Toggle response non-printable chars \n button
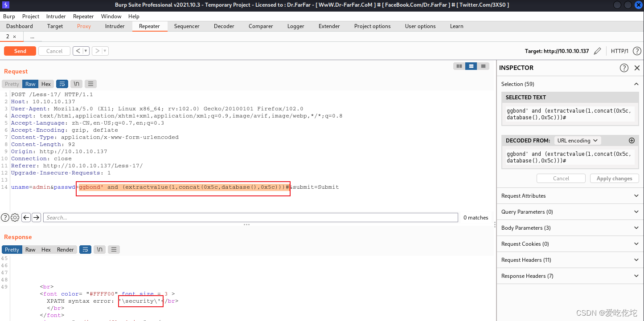This screenshot has height=321, width=644. click(x=99, y=250)
